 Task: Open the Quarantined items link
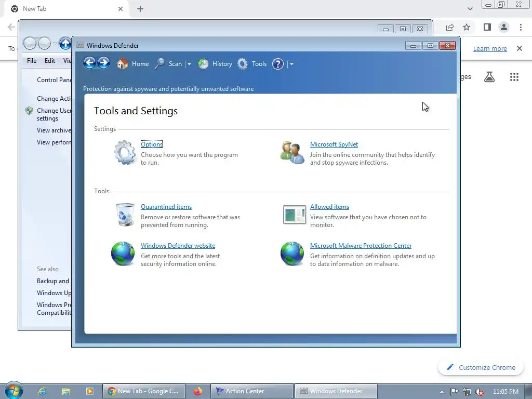[x=166, y=207]
